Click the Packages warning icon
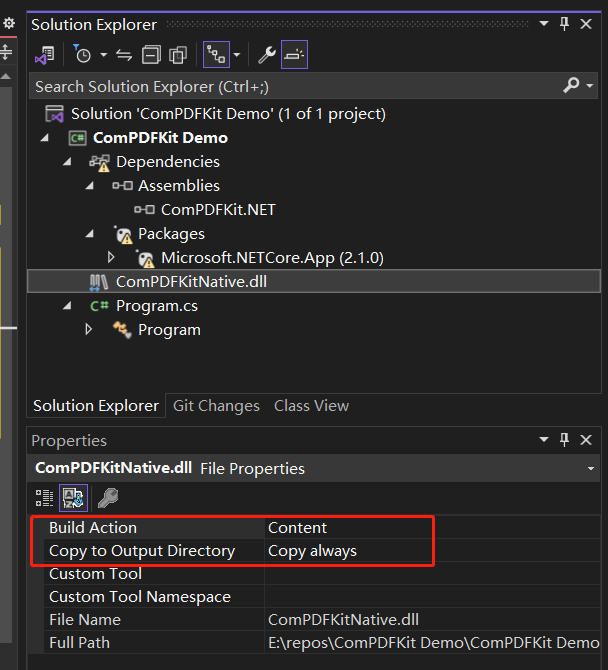Image resolution: width=608 pixels, height=670 pixels. [124, 235]
